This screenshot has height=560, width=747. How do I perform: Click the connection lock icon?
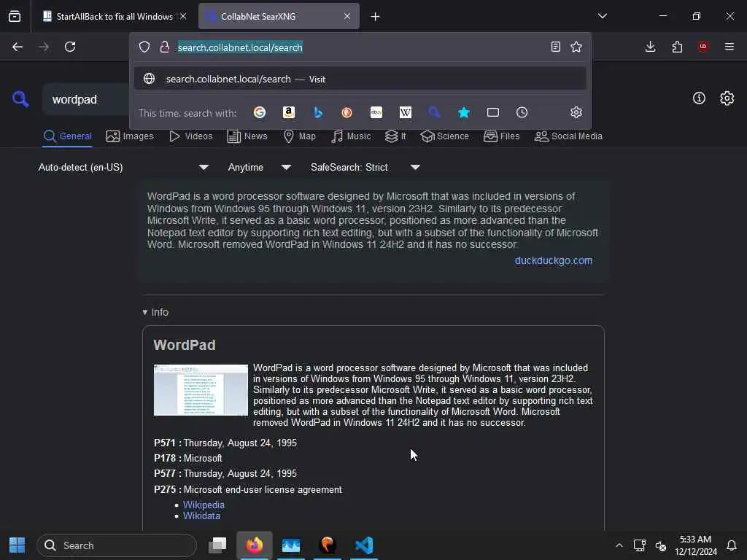pos(165,47)
